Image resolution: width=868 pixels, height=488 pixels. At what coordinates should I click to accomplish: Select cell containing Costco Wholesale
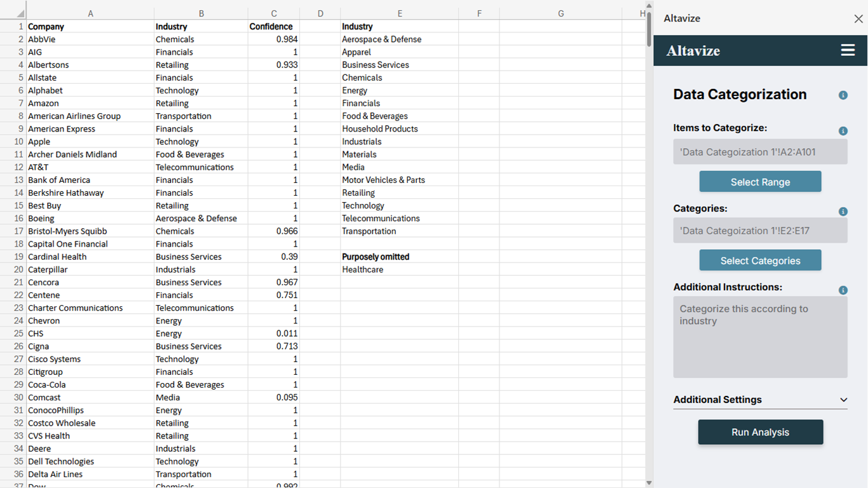pos(90,423)
